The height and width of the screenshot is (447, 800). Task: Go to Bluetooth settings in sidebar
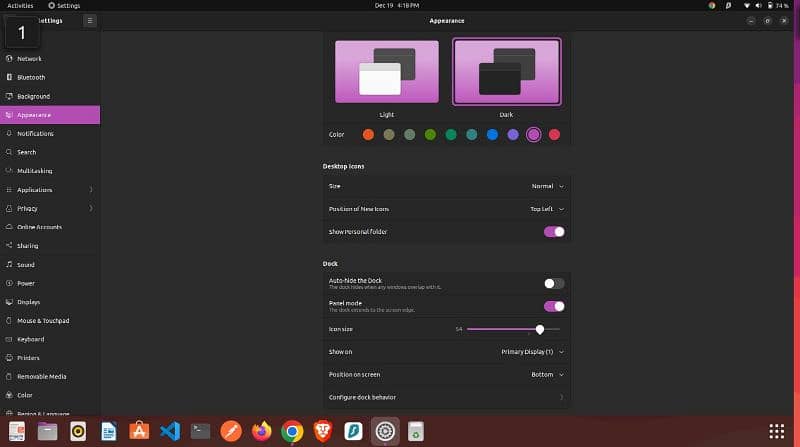point(31,77)
